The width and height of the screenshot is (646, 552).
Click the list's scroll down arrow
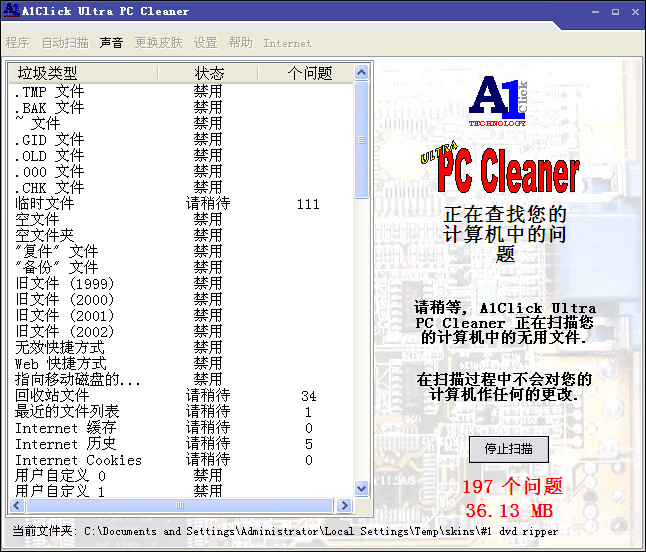362,490
